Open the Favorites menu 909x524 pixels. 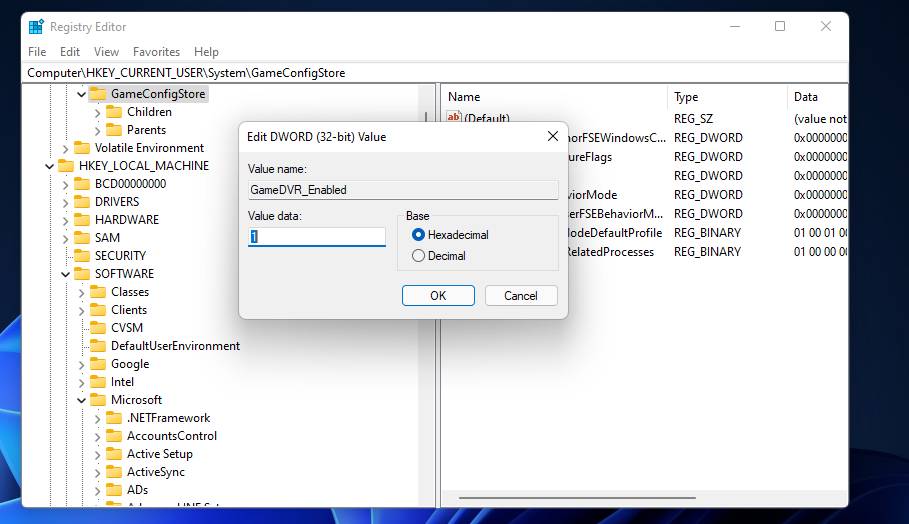tap(157, 52)
